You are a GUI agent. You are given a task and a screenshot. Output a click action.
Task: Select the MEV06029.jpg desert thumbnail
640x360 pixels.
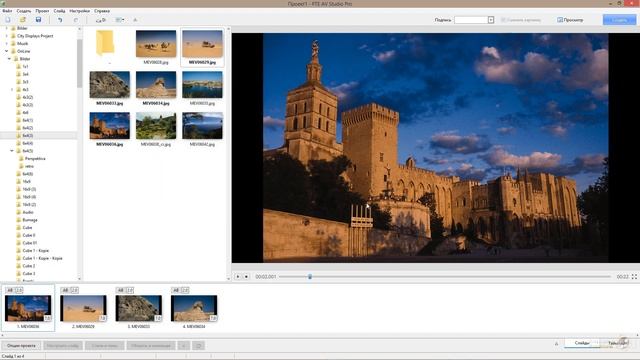(202, 44)
